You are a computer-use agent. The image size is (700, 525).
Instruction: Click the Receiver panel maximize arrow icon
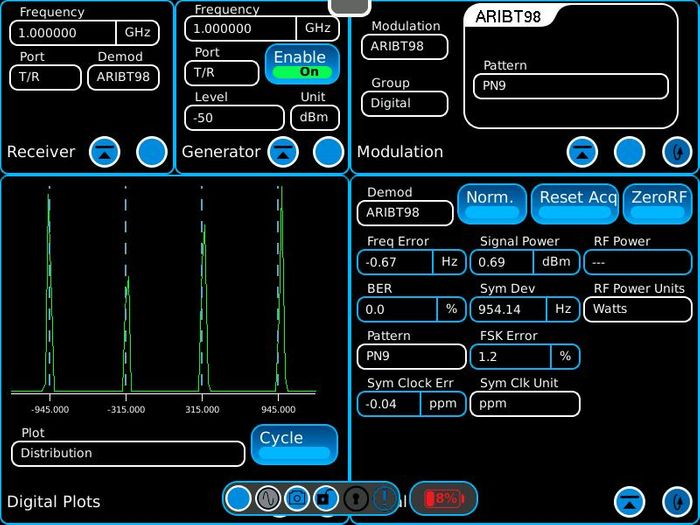pyautogui.click(x=105, y=152)
